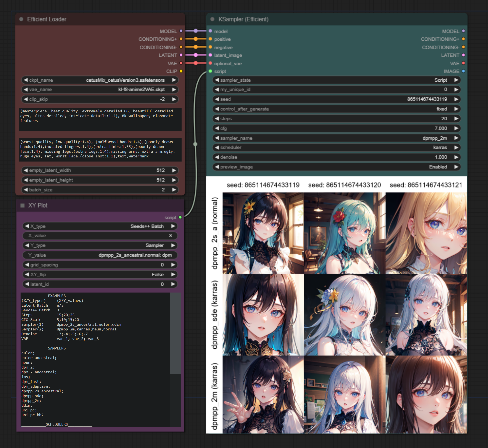Click the green script input socket
This screenshot has width=488, height=448.
tap(210, 71)
